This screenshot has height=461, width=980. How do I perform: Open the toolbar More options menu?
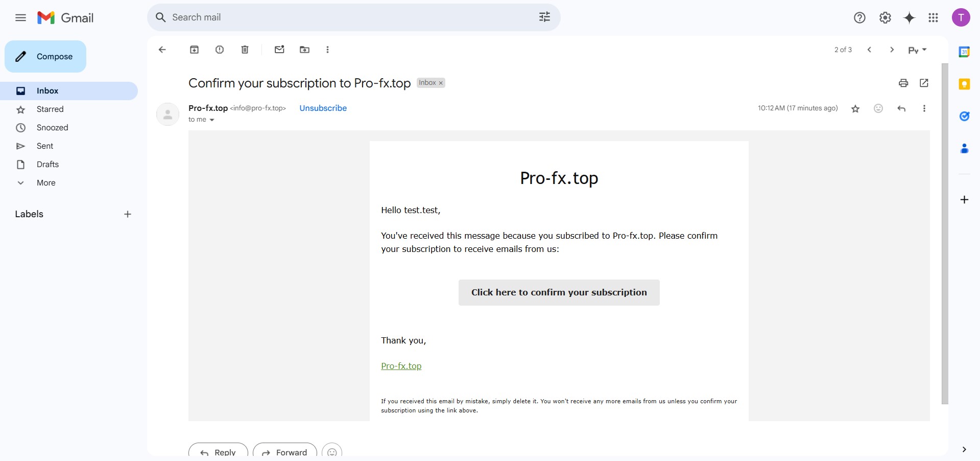coord(327,50)
